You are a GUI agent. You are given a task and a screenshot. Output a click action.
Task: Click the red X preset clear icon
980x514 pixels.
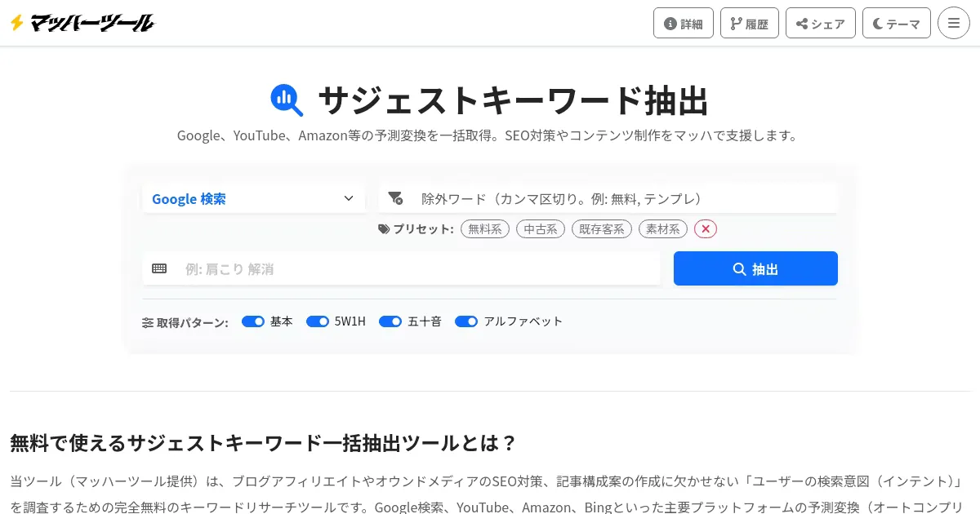click(706, 229)
